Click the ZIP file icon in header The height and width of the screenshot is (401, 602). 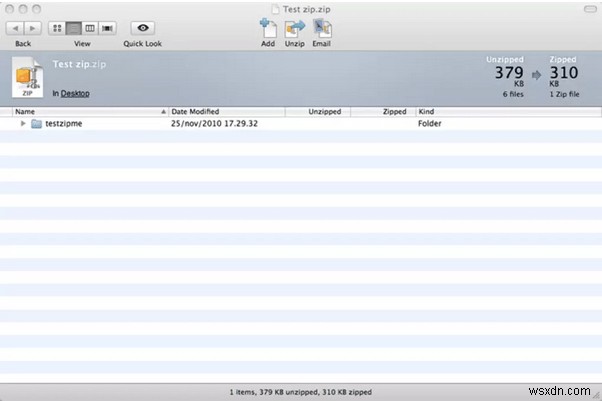27,77
